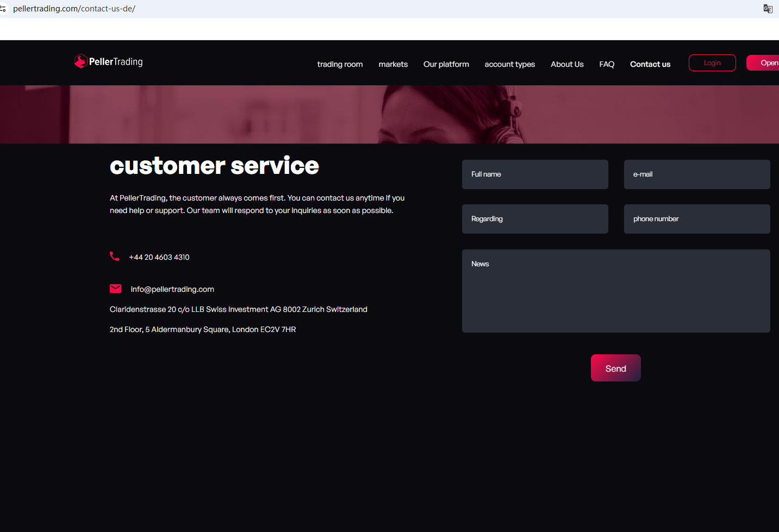Submit the form with Send button
Viewport: 779px width, 532px height.
pos(616,368)
